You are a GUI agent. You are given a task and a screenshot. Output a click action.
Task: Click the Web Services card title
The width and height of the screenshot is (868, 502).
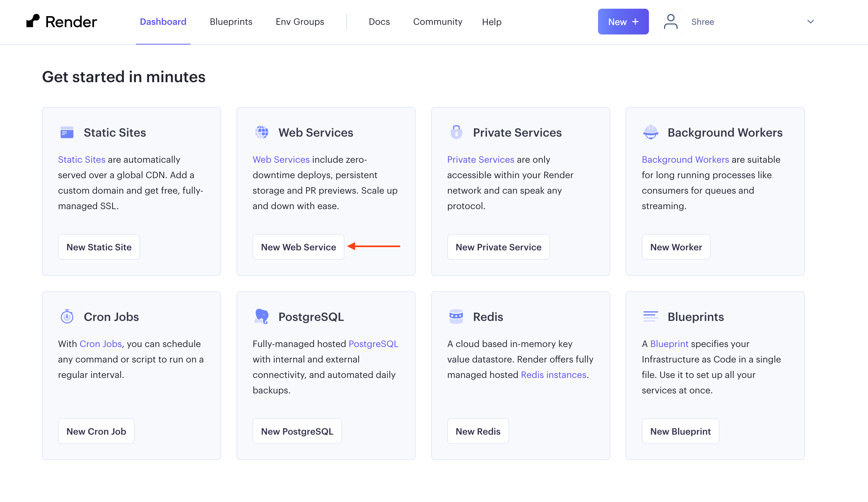click(x=315, y=132)
